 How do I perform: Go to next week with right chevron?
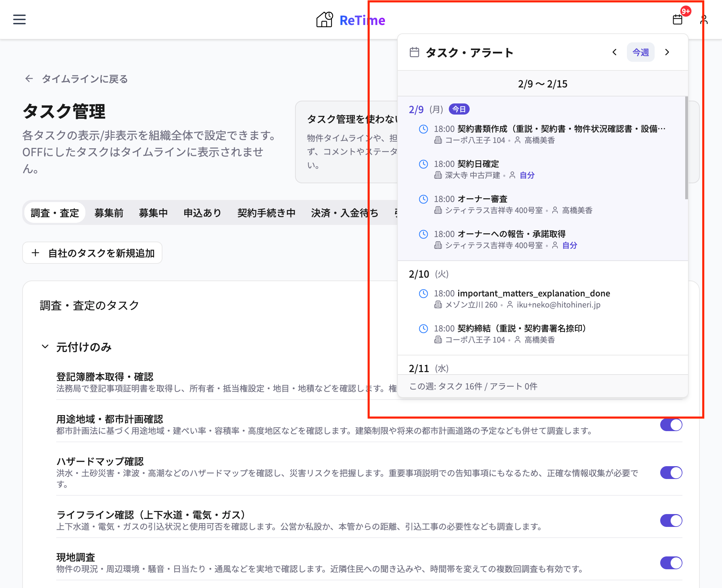tap(667, 52)
